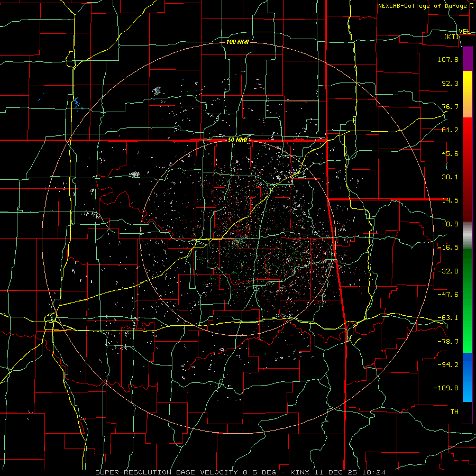Image resolution: width=476 pixels, height=476 pixels.
Task: Click the -0.9 velocity scale value
Action: 450,224
